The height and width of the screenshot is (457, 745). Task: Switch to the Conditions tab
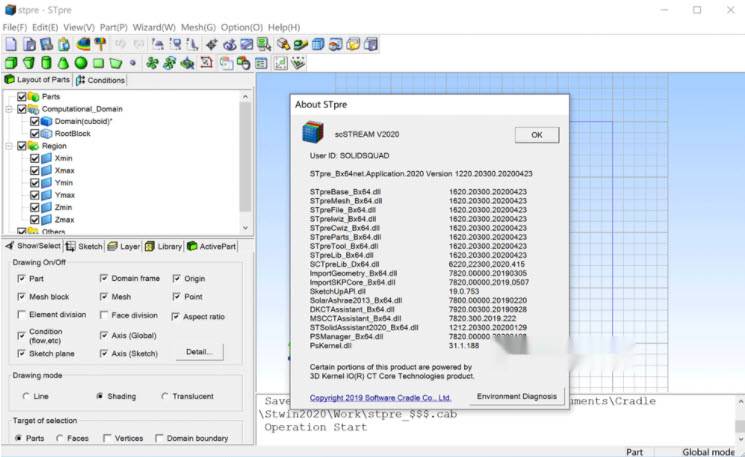pos(101,80)
